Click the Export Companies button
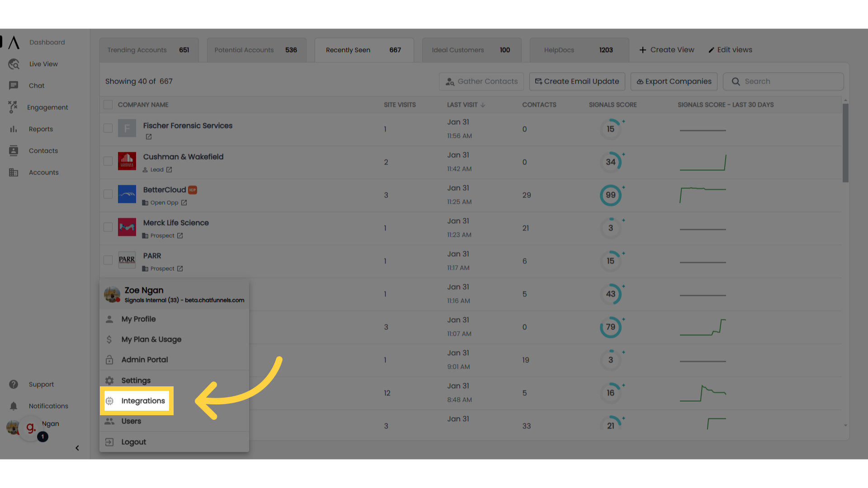Viewport: 868px width, 488px height. point(674,81)
